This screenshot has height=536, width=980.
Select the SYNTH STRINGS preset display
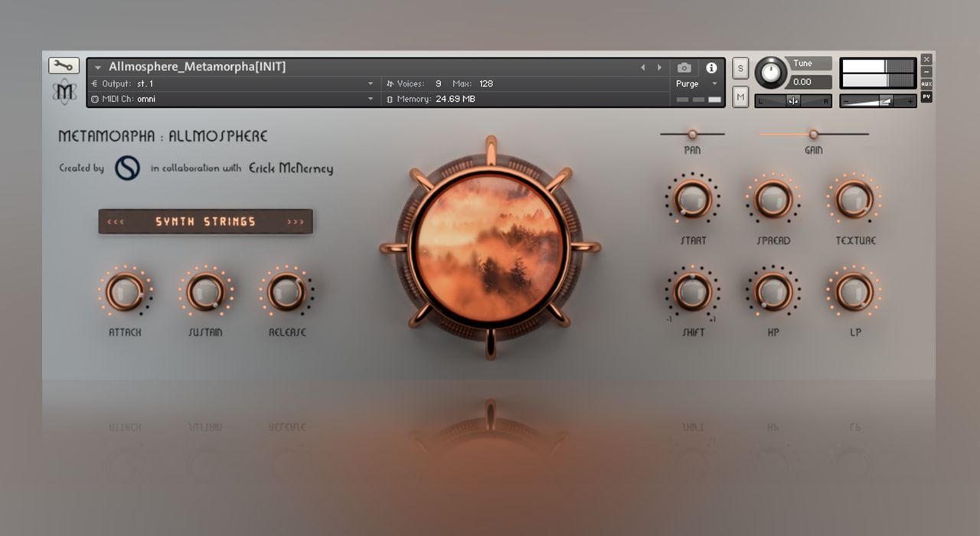pos(205,221)
